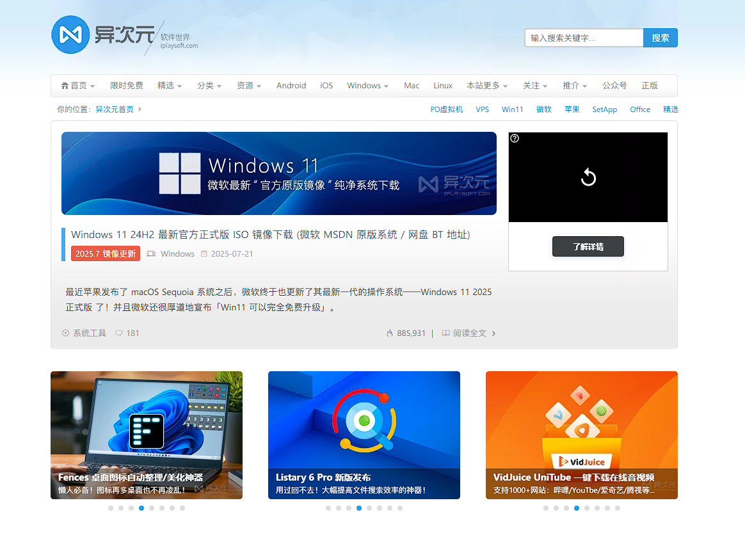Click the calendar icon before 2025-07-21
This screenshot has width=745, height=560.
coord(204,253)
